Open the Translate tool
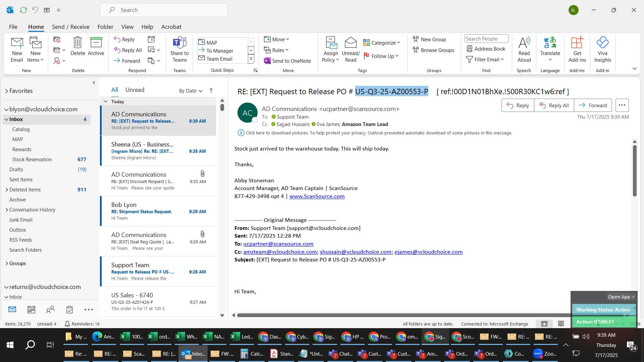Image resolution: width=644 pixels, height=362 pixels. coord(550,50)
